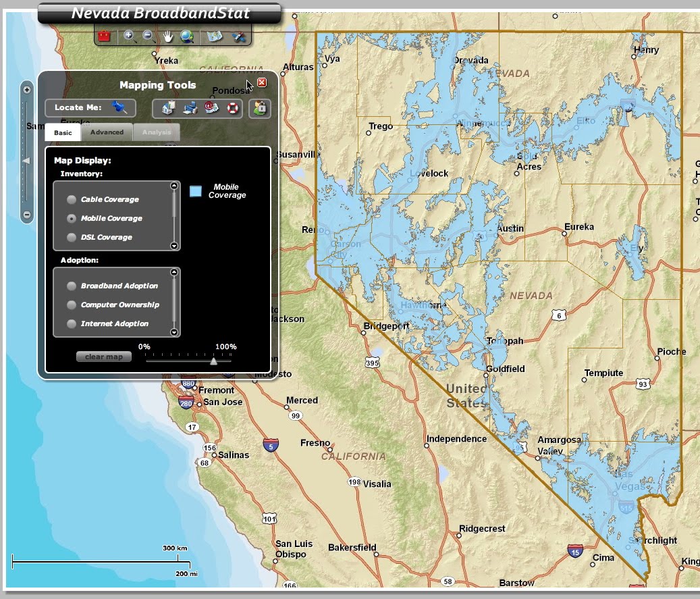Viewport: 700px width, 599px height.
Task: Click the Inventory list scroll-down arrow
Action: 174,246
